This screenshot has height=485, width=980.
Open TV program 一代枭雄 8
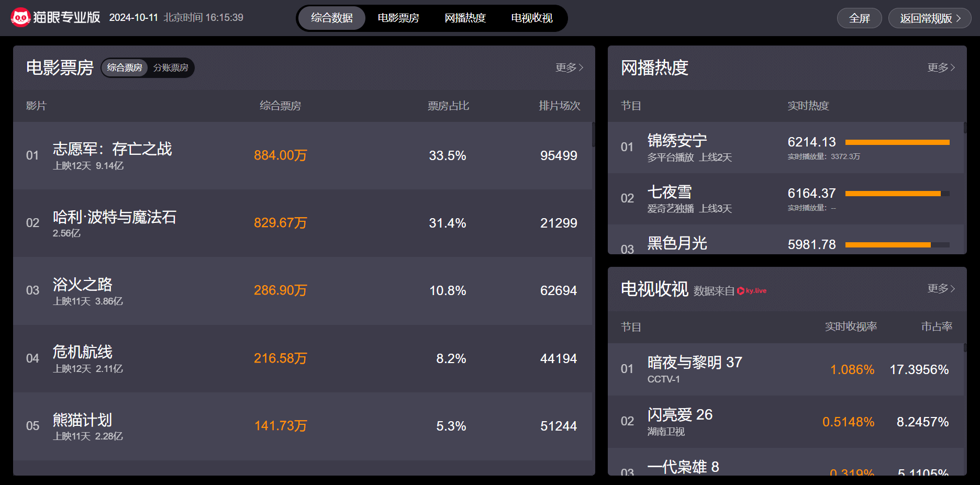683,467
